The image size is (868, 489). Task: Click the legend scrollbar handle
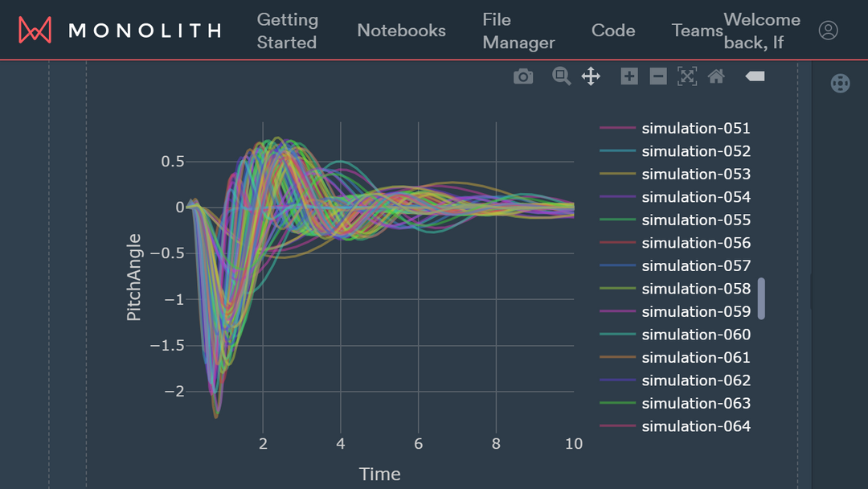[761, 298]
